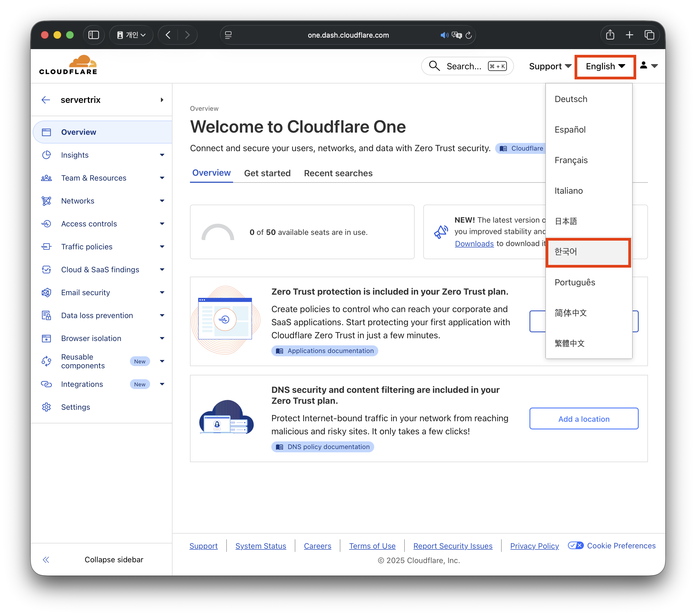The width and height of the screenshot is (696, 616).
Task: Click the Cloudflare logo
Action: click(68, 65)
